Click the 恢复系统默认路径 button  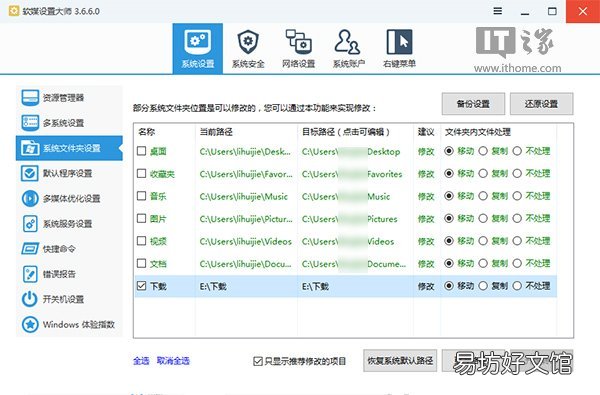400,361
